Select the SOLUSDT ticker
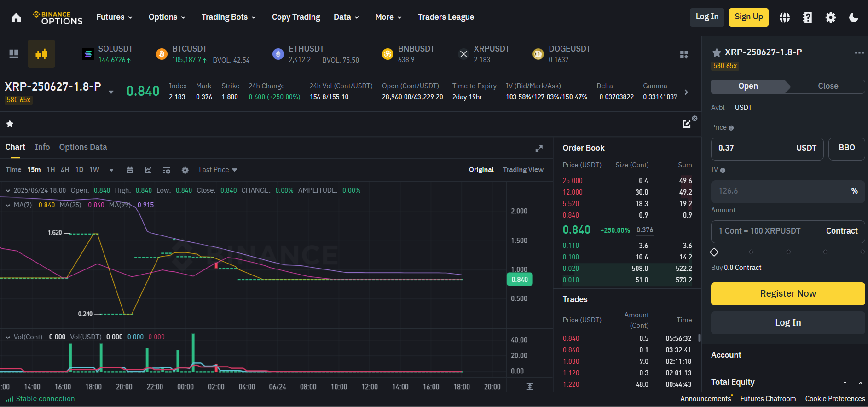The image size is (868, 407). 108,54
